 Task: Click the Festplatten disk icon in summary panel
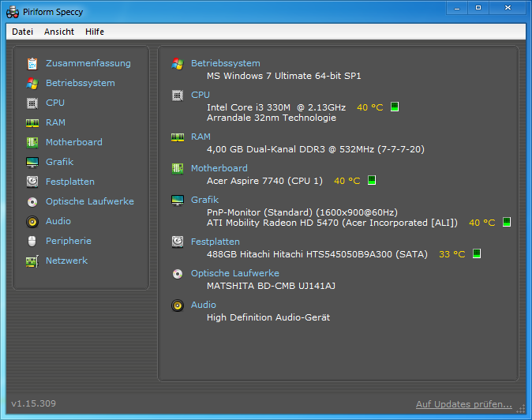[178, 242]
